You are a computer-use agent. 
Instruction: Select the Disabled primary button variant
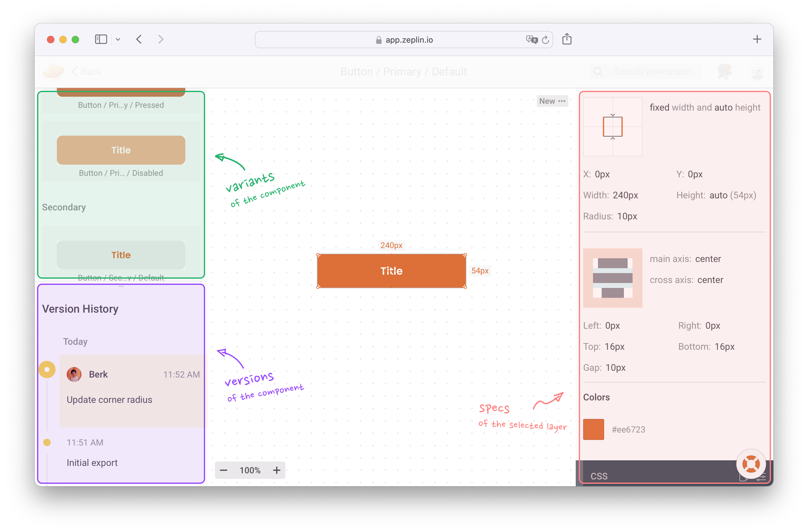click(121, 150)
